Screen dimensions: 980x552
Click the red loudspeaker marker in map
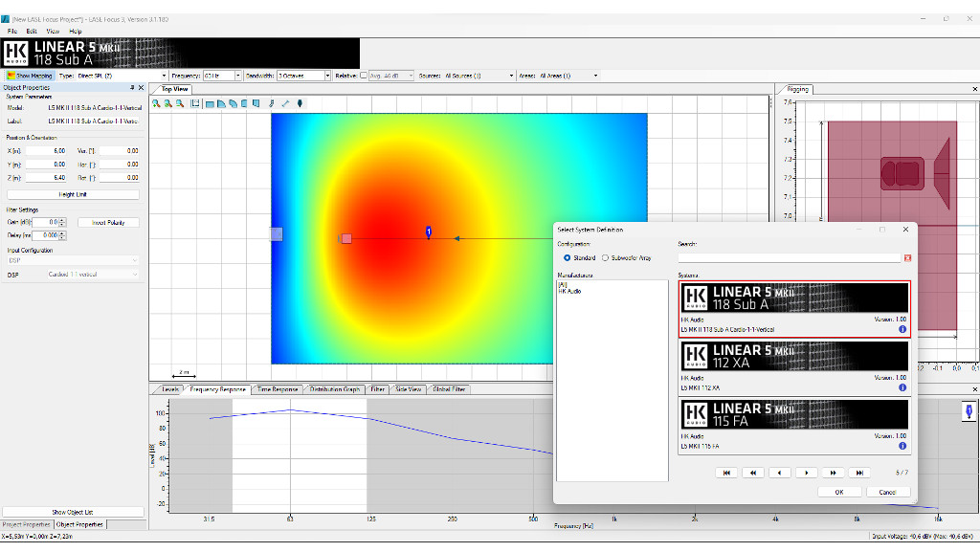[346, 238]
